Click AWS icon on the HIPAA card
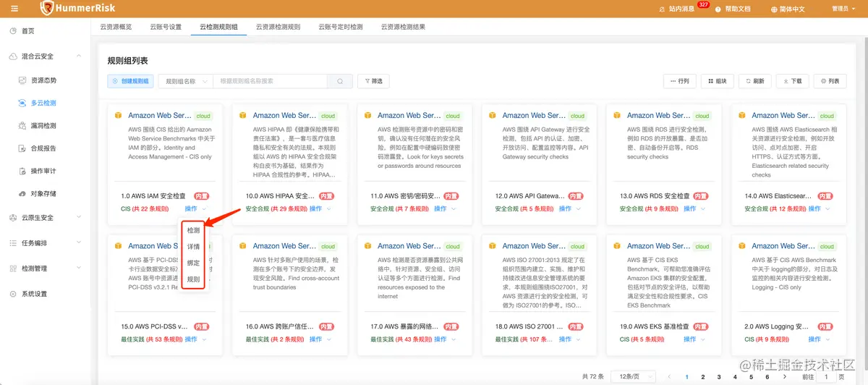 243,115
